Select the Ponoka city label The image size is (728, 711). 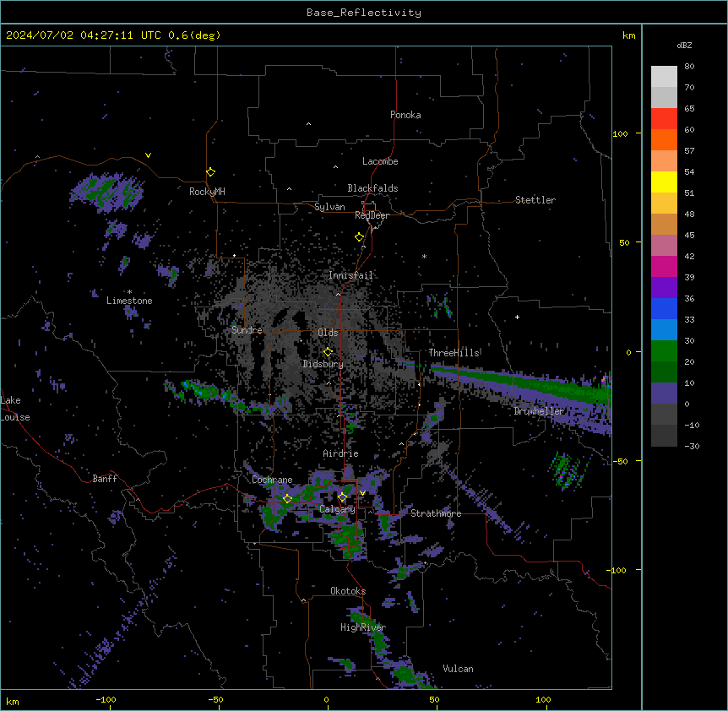pos(405,115)
